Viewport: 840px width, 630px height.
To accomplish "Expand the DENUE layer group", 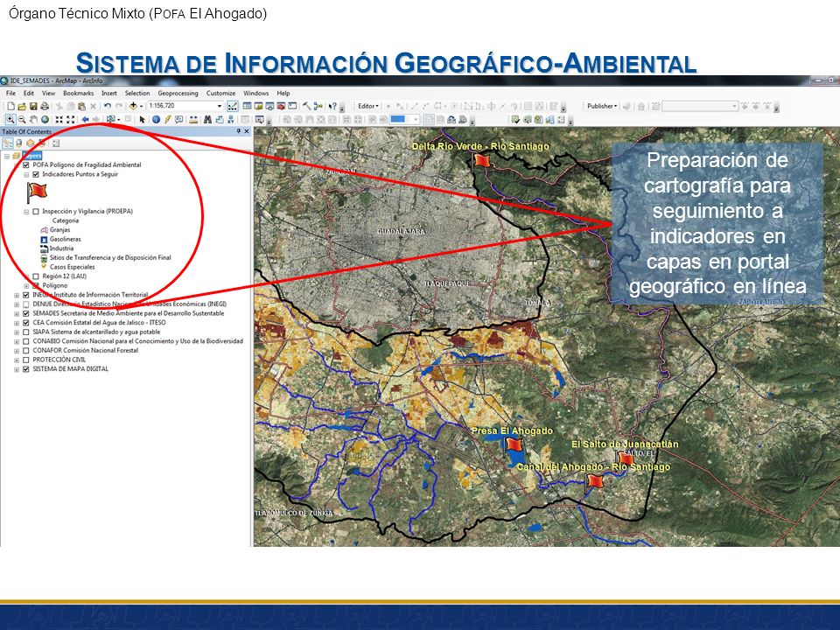I will click(x=17, y=304).
